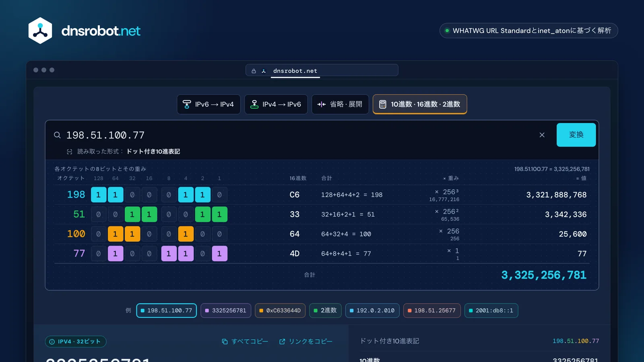Click the info icon in IPV4 badge
This screenshot has height=362, width=644.
52,341
